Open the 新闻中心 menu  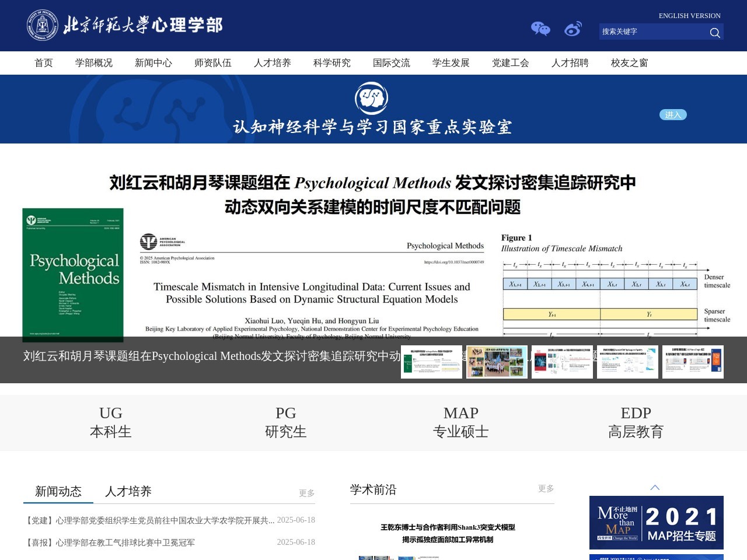153,63
